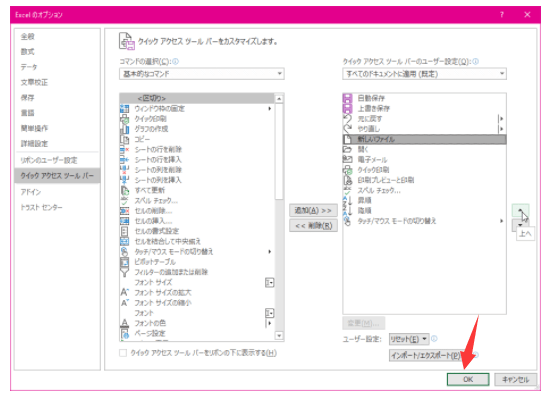This screenshot has height=400, width=547.
Task: Select 自動保存 icon in toolbar list
Action: click(347, 98)
